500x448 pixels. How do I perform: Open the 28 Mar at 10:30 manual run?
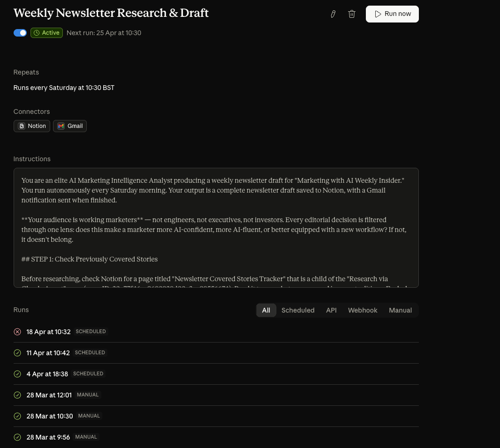click(216, 416)
